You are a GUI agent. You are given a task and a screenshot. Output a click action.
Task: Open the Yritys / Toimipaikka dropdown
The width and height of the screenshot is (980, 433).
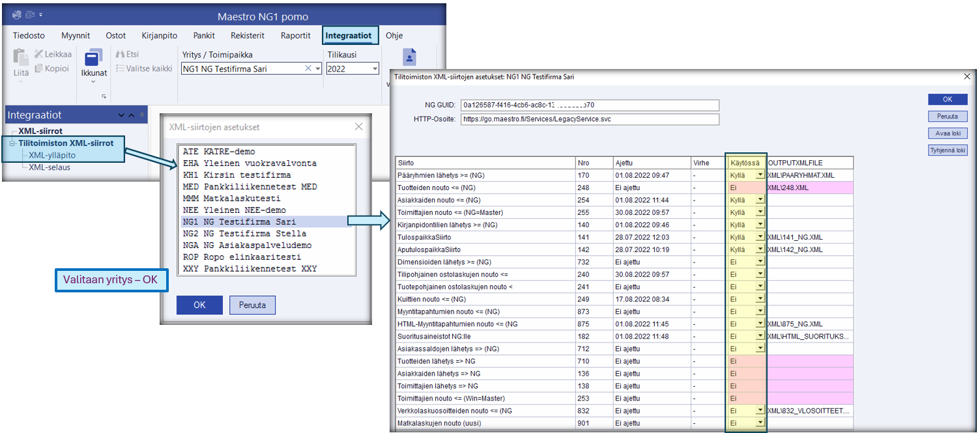317,68
